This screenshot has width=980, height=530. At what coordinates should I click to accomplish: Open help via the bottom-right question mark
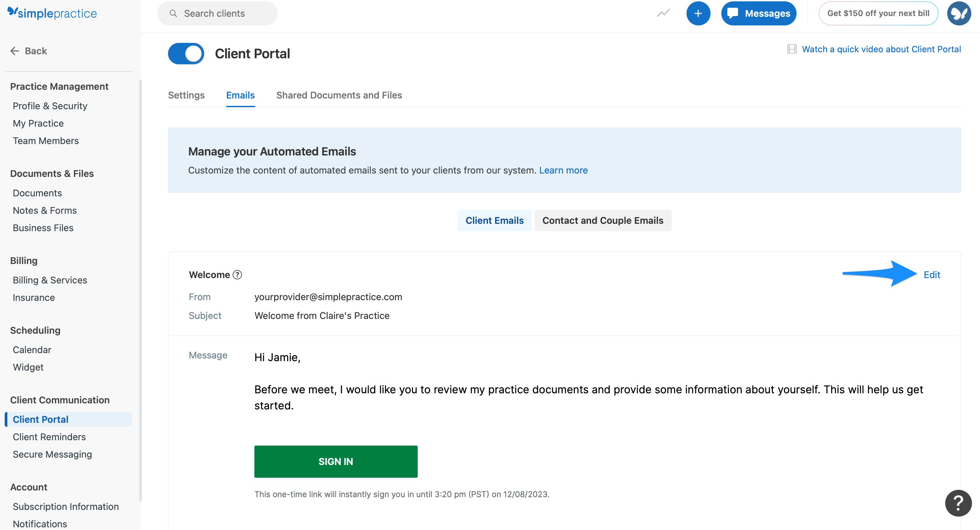(958, 503)
